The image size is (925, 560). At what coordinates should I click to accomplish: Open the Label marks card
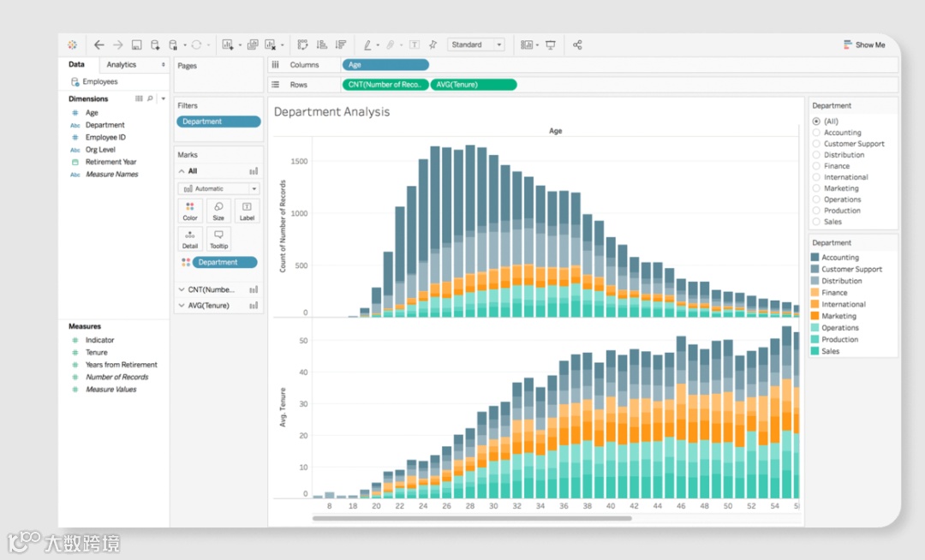point(247,211)
